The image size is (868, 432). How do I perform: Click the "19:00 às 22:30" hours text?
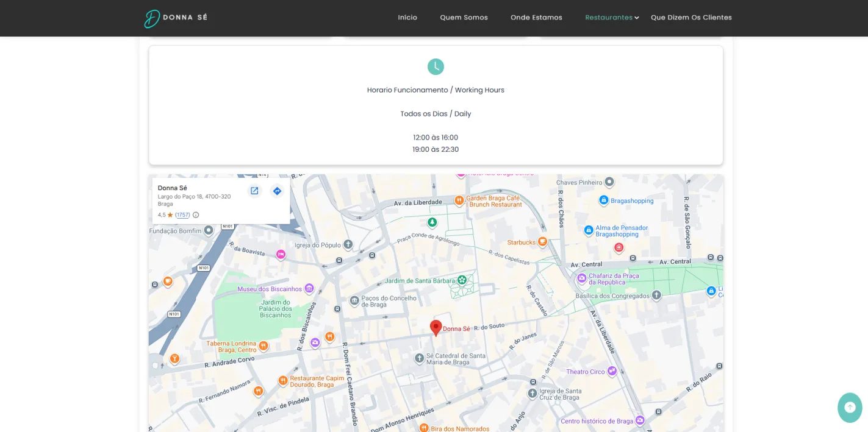click(x=436, y=149)
